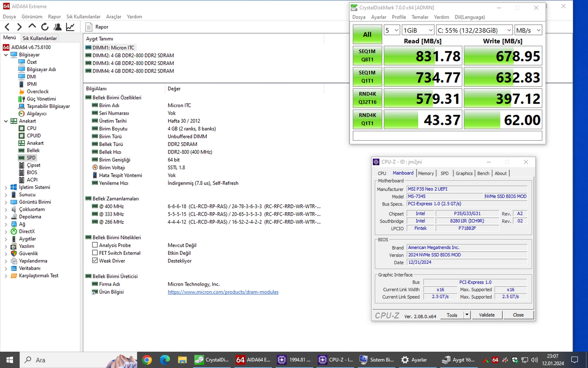Click the AIDA64 back navigation arrow
The height and width of the screenshot is (368, 588).
[x=7, y=27]
